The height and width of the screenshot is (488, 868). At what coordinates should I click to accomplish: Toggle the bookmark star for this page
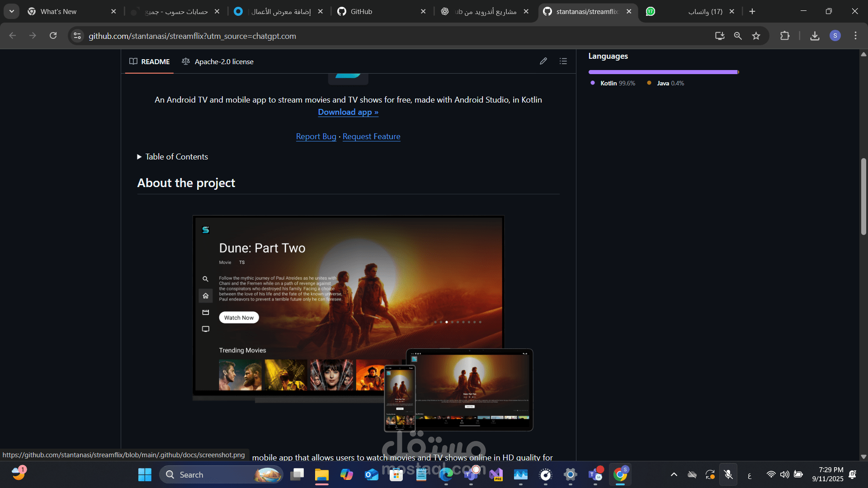tap(756, 36)
